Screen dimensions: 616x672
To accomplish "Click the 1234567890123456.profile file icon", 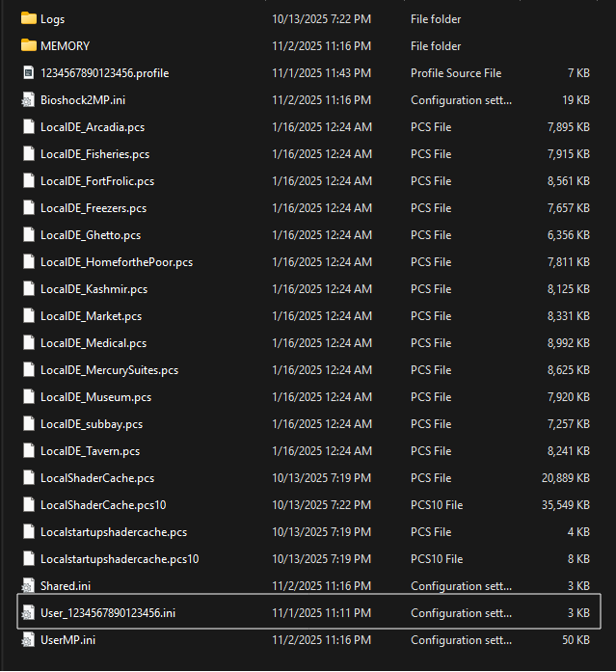I will point(28,72).
